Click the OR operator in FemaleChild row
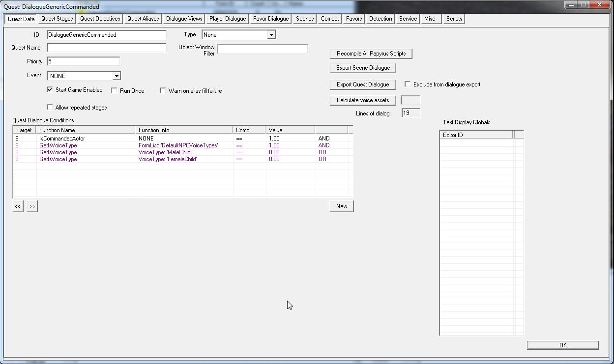This screenshot has width=614, height=364. 322,159
